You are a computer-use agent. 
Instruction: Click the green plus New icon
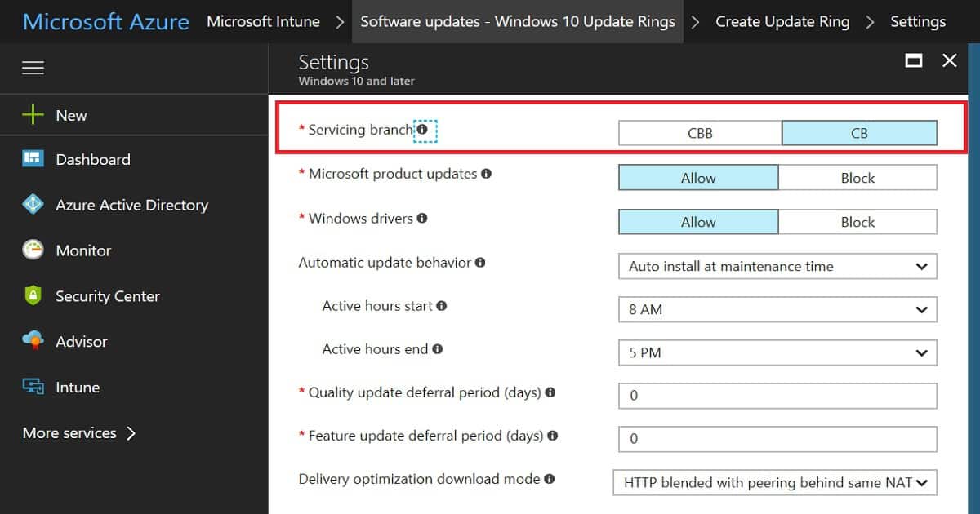[x=33, y=115]
